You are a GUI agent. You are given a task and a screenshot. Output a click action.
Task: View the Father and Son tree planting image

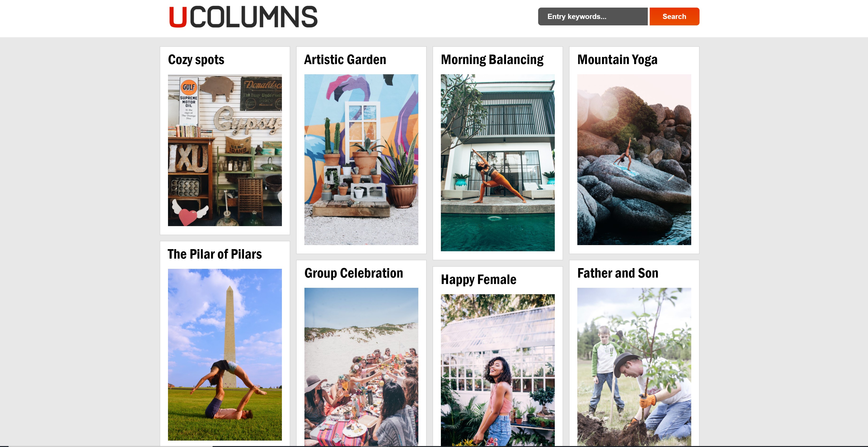[634, 367]
